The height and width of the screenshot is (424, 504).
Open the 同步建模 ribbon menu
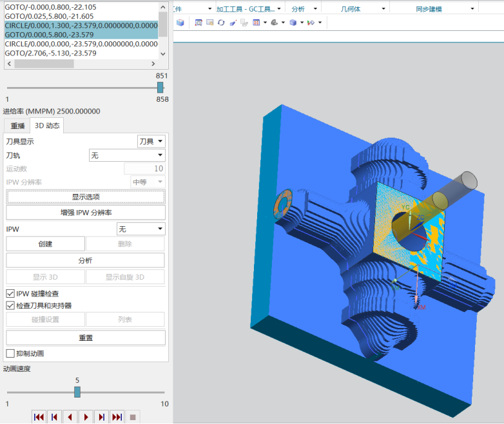click(445, 9)
